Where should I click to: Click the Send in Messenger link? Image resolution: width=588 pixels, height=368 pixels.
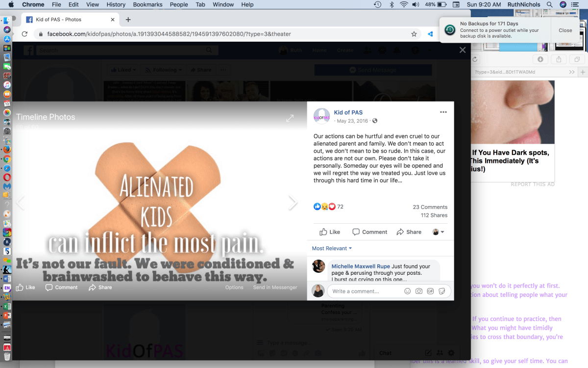[275, 288]
